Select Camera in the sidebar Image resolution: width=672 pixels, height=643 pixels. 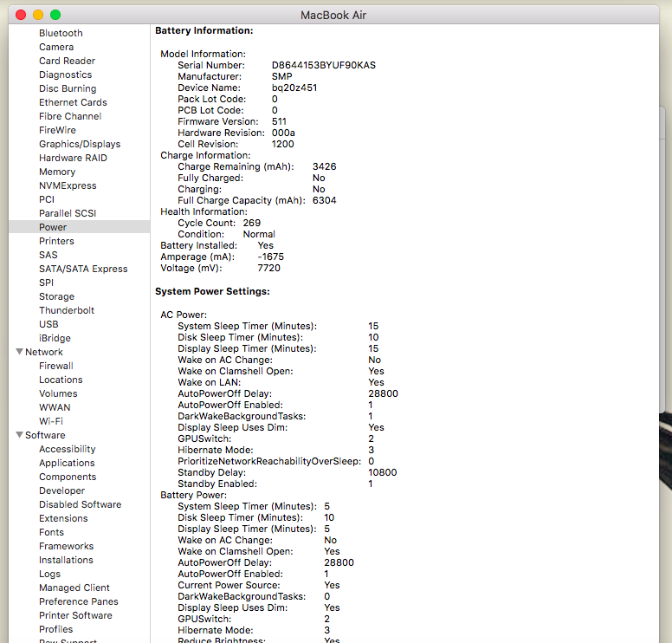click(56, 47)
